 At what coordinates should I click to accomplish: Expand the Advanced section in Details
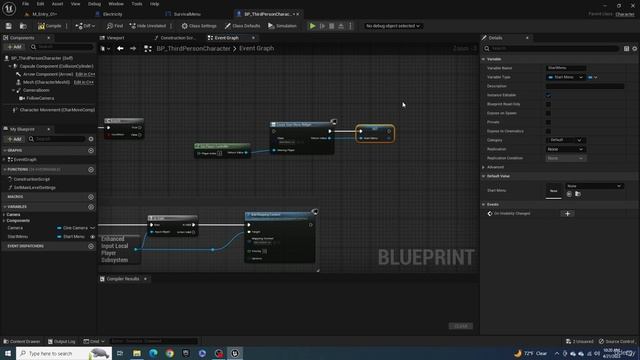(x=484, y=167)
